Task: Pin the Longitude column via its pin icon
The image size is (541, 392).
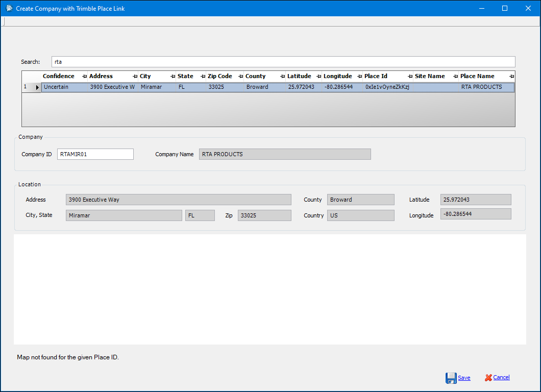Action: click(x=360, y=77)
